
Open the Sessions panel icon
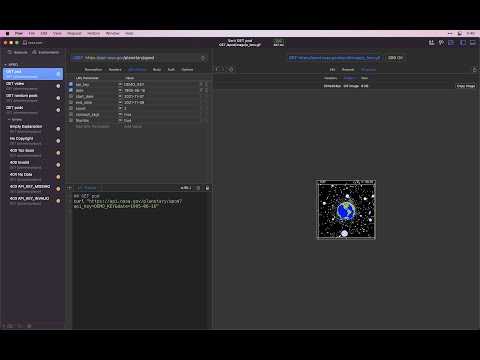tap(10, 52)
